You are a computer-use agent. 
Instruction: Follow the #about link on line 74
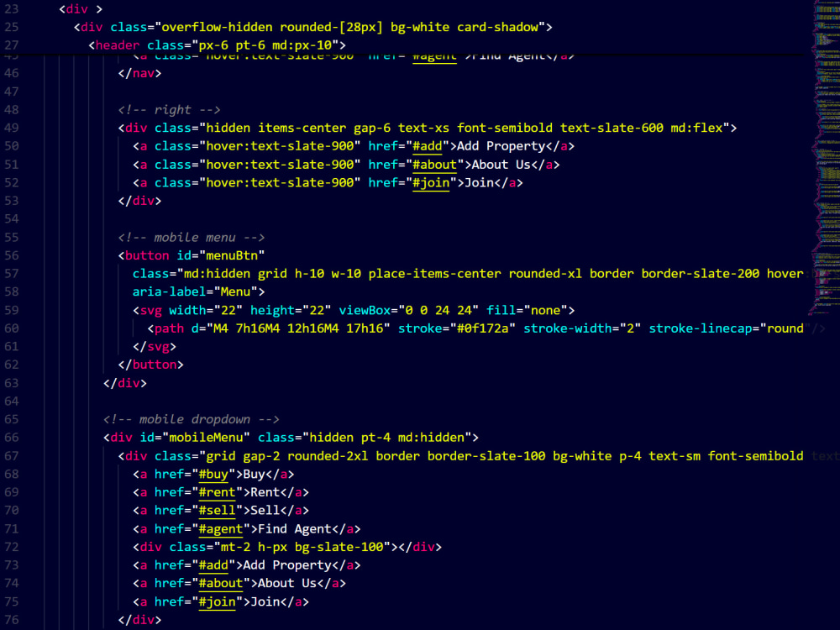(x=221, y=584)
